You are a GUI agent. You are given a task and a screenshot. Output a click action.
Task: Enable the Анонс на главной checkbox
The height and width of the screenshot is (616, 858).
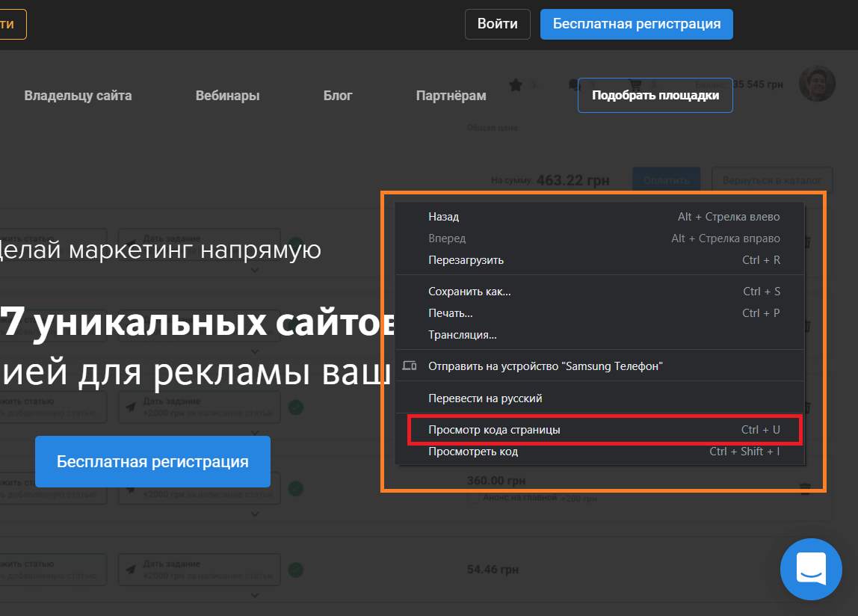coord(472,498)
